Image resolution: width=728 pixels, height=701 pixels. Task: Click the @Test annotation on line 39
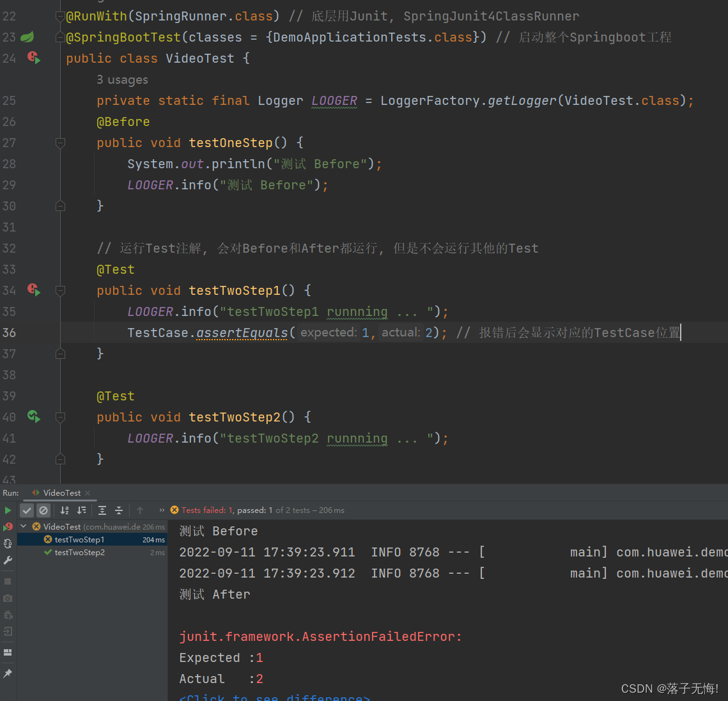pos(116,397)
